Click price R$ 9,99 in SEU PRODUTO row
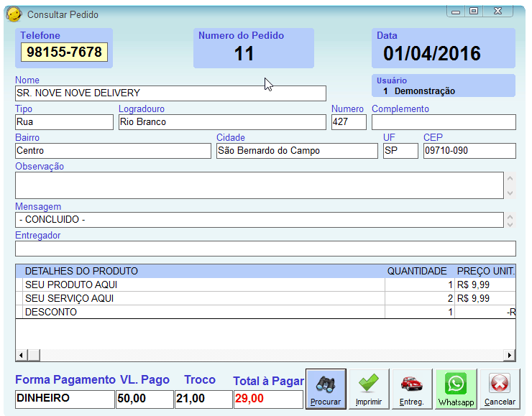Image resolution: width=532 pixels, height=416 pixels. point(485,285)
